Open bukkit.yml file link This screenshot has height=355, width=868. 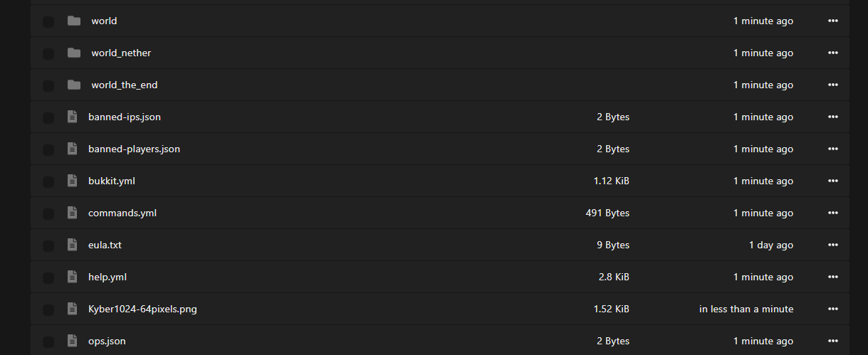tap(112, 181)
